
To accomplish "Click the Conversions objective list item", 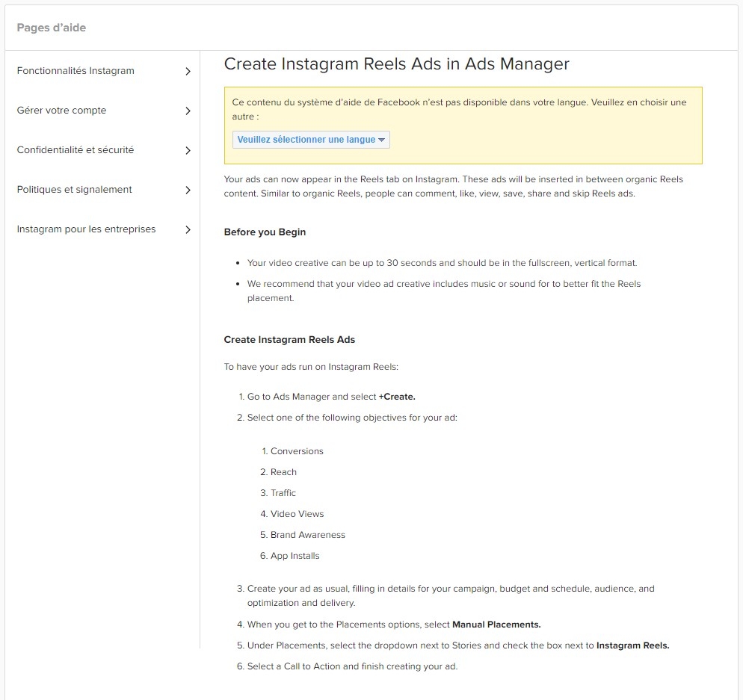I will [x=297, y=451].
